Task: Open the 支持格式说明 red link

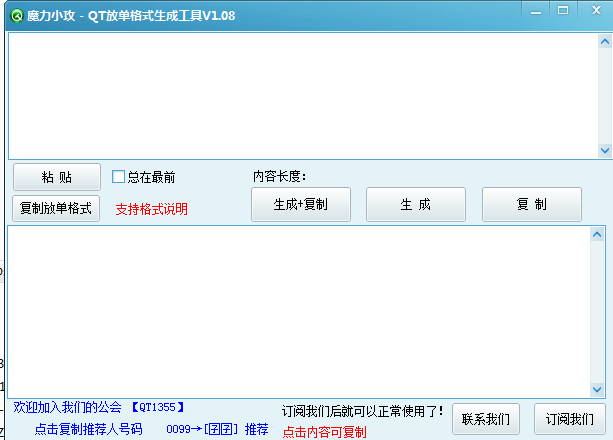Action: click(x=151, y=209)
